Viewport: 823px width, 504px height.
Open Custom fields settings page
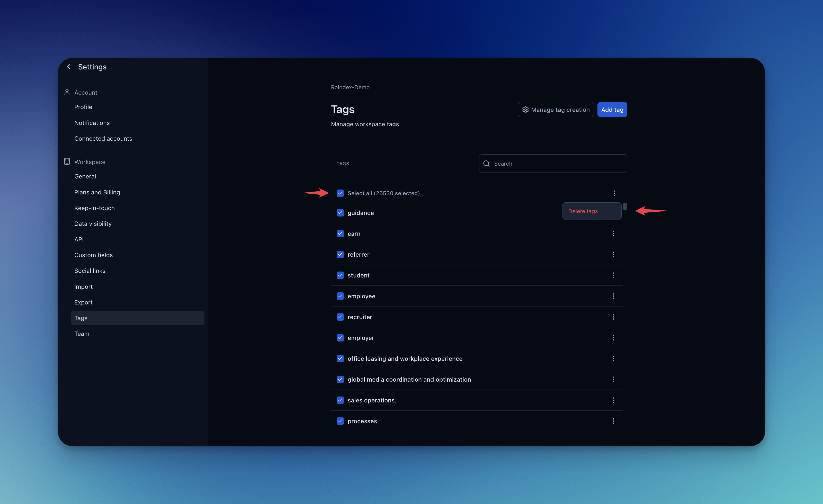94,255
